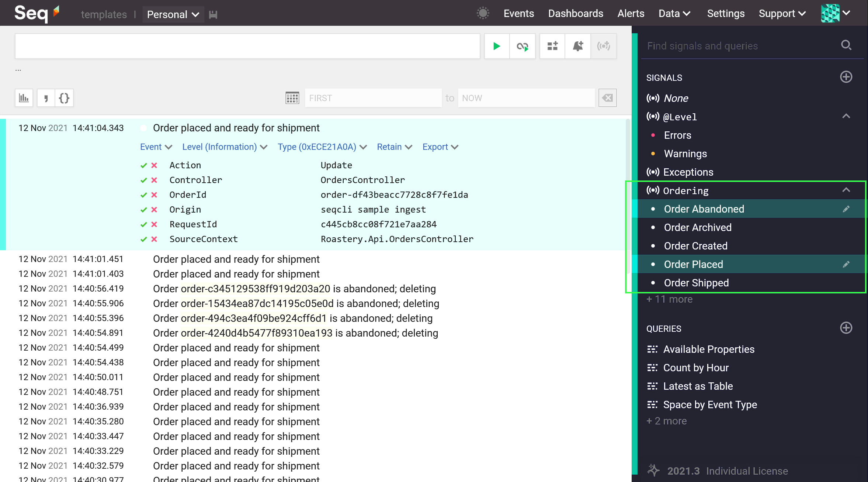Create alert bell icon
The height and width of the screenshot is (482, 868).
578,46
